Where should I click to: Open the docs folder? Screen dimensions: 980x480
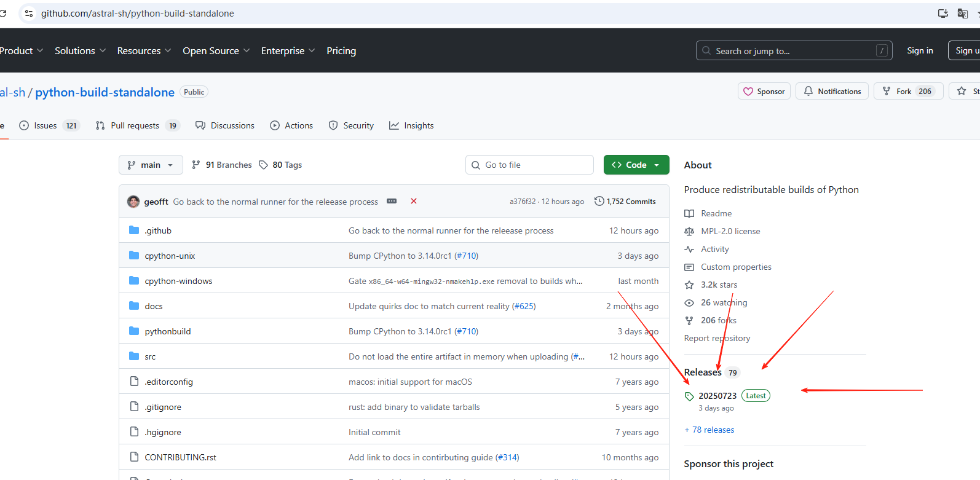tap(154, 306)
